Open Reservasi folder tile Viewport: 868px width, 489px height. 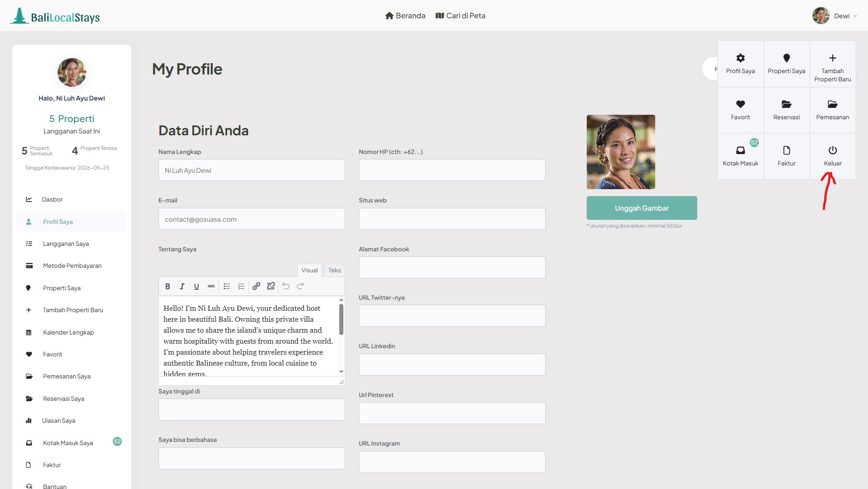coord(786,110)
